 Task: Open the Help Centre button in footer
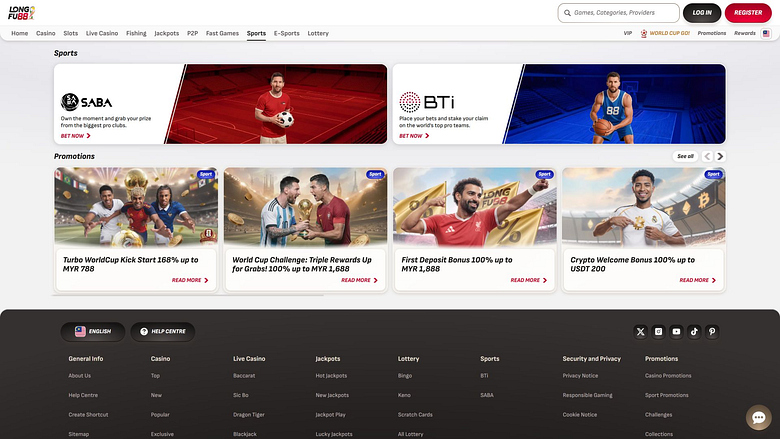click(x=163, y=332)
